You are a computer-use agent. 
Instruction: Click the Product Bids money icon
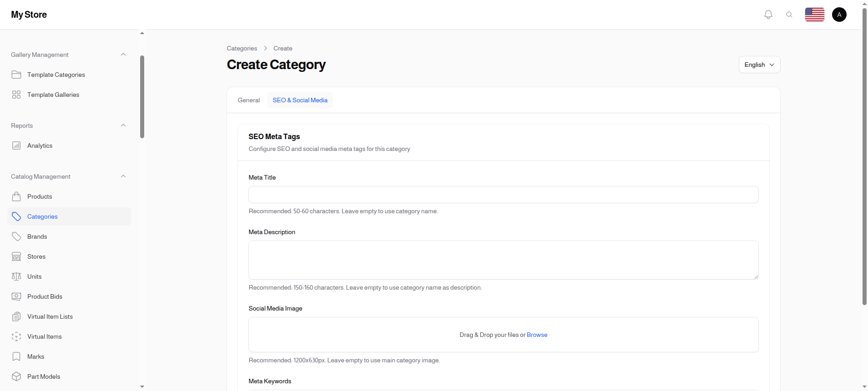pos(16,296)
